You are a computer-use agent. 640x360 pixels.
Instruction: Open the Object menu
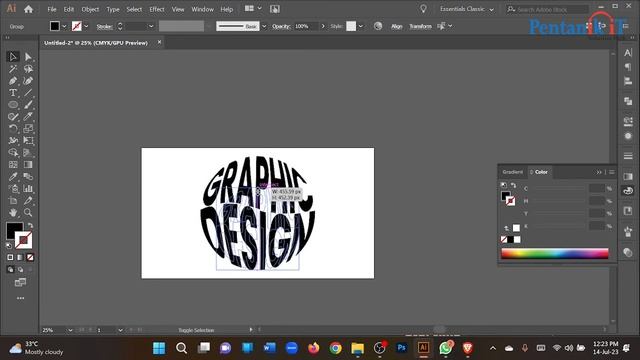point(90,9)
